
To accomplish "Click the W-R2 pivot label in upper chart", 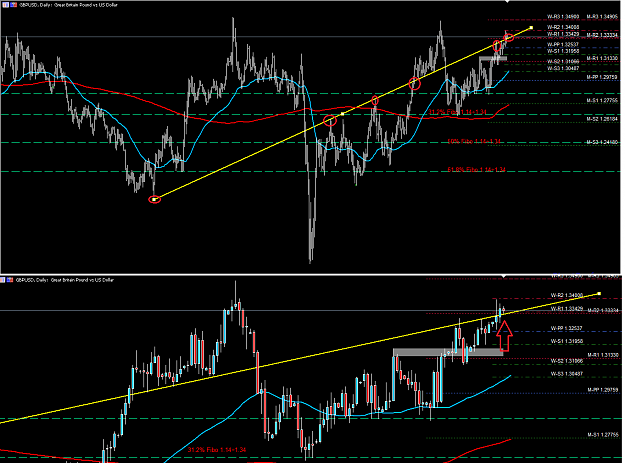I will [x=563, y=27].
